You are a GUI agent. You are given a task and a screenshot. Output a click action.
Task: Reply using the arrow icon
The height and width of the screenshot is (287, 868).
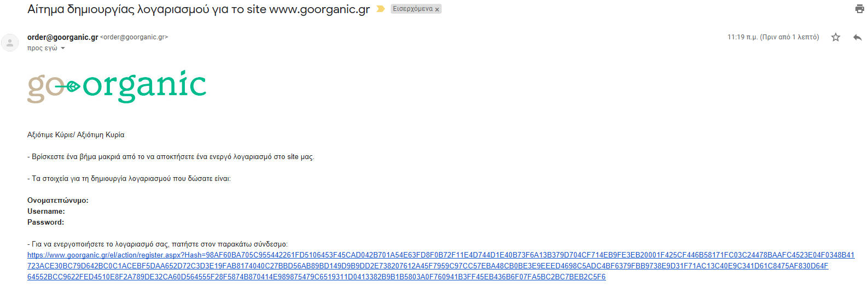click(857, 37)
